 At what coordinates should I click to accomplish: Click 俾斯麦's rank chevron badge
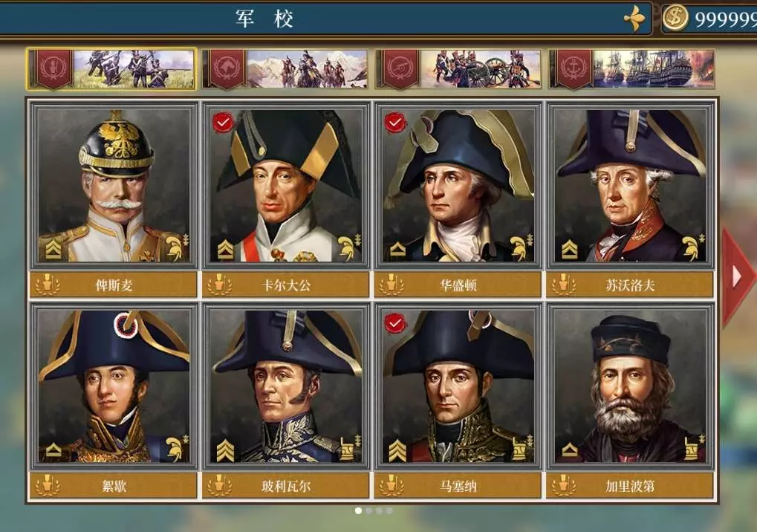click(x=53, y=250)
